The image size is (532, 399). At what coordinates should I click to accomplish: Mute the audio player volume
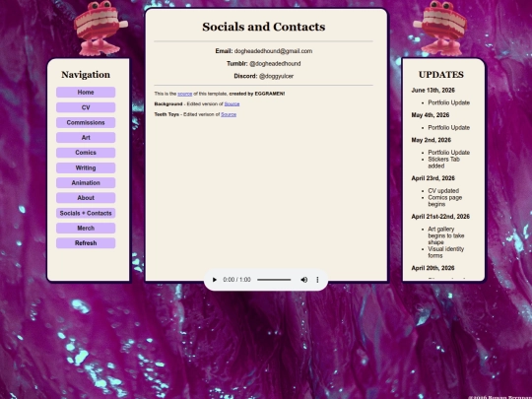(304, 280)
